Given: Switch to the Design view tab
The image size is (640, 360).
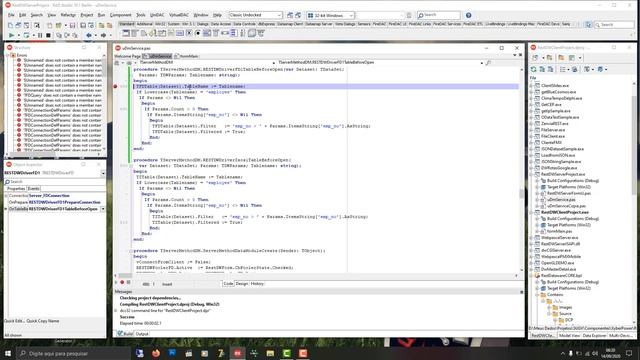Looking at the screenshot, I should coord(242,284).
